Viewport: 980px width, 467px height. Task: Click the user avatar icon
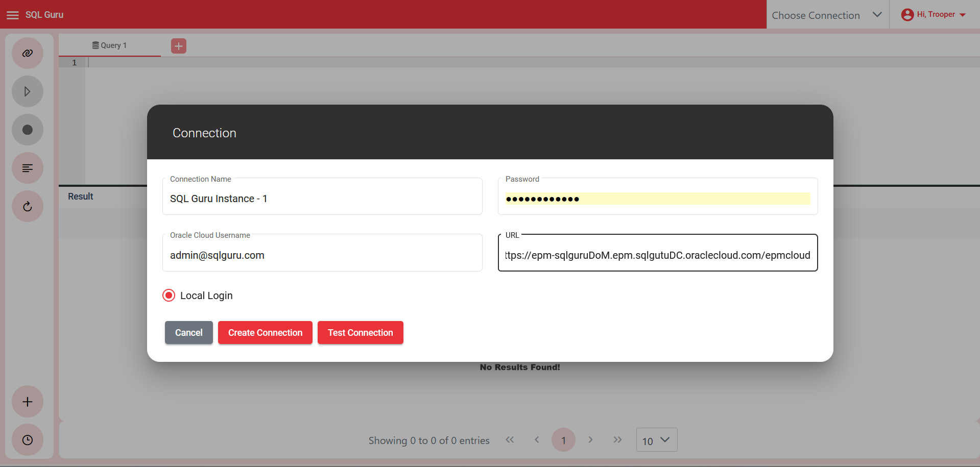coord(907,15)
